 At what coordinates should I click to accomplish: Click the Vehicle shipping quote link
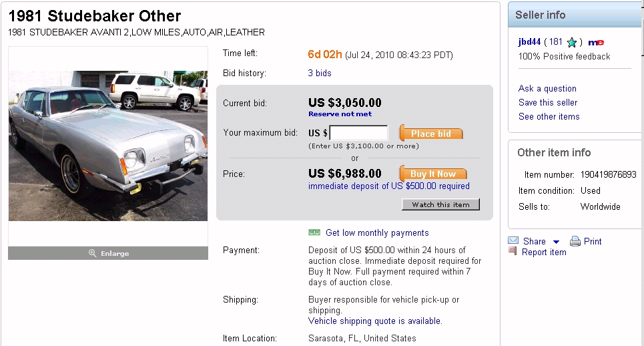[x=375, y=321]
